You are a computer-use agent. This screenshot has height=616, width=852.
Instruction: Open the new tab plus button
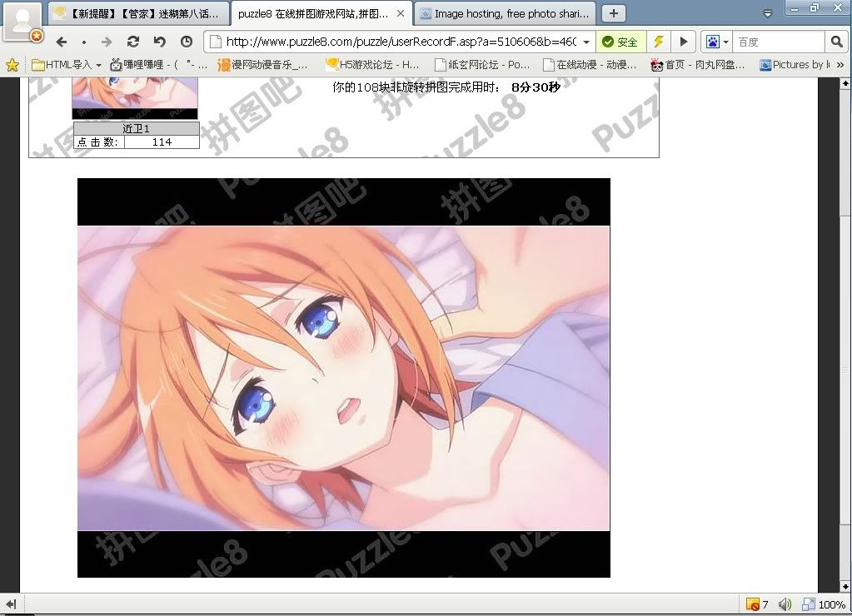614,13
